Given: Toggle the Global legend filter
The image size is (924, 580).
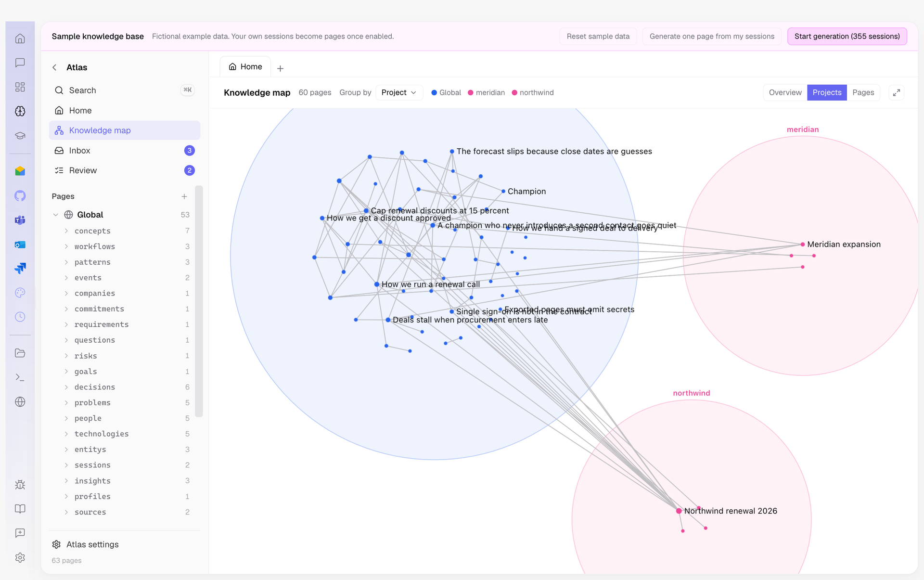Looking at the screenshot, I should (x=446, y=92).
